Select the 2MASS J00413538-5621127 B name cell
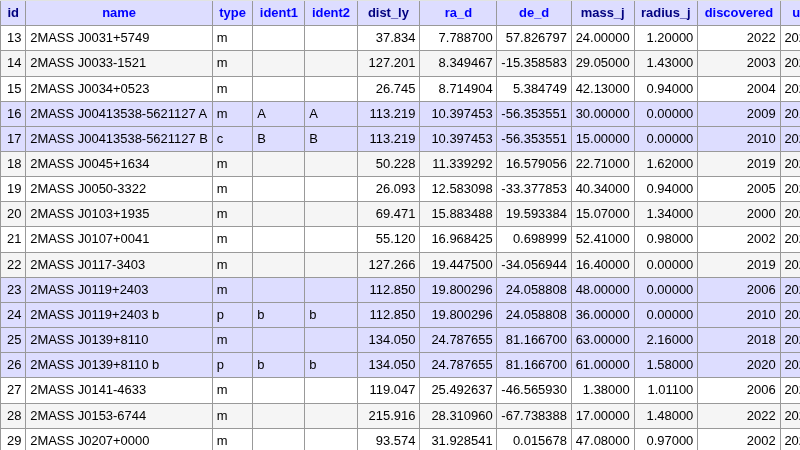The image size is (800, 450). pos(118,139)
